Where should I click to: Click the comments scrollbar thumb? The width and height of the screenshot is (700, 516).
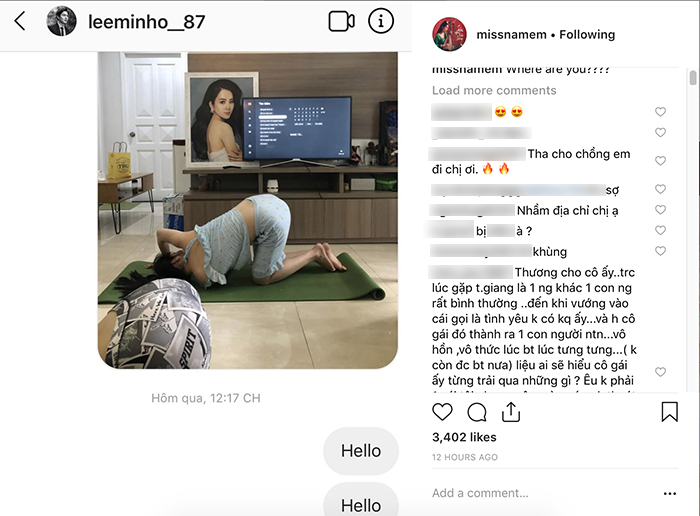(693, 78)
